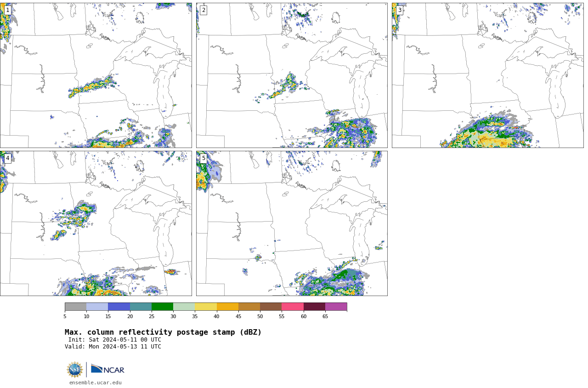Click the panel label number 2

[x=204, y=10]
